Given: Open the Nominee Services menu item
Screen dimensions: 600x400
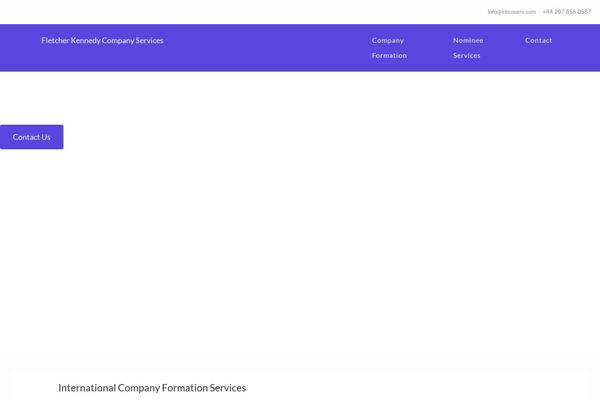Looking at the screenshot, I should coord(468,48).
